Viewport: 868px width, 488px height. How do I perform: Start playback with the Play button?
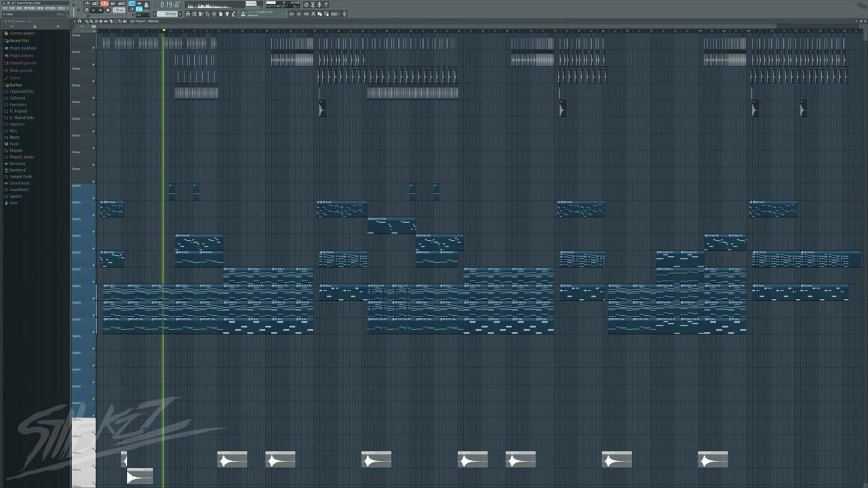[x=93, y=10]
